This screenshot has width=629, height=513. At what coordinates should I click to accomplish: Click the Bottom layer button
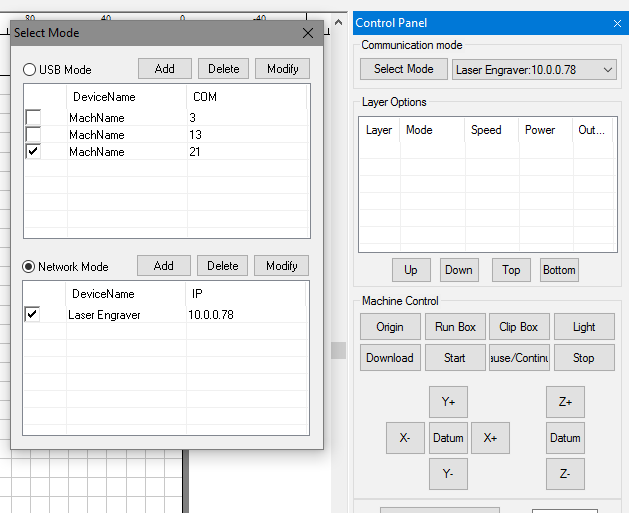click(x=559, y=270)
